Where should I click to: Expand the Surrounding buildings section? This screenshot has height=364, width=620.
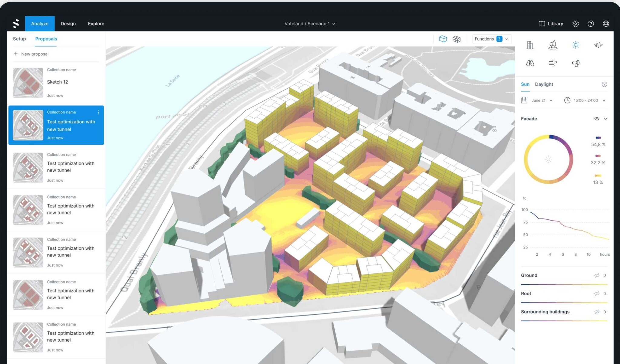(x=605, y=312)
